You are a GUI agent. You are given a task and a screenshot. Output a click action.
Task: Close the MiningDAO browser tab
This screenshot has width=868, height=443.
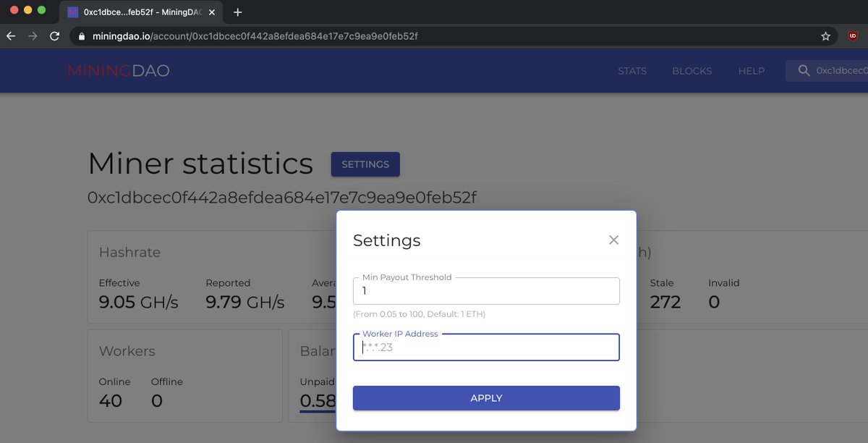point(212,12)
